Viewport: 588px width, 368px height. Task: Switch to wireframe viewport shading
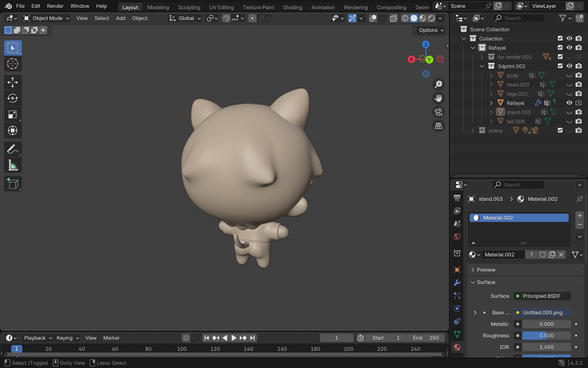pos(405,18)
